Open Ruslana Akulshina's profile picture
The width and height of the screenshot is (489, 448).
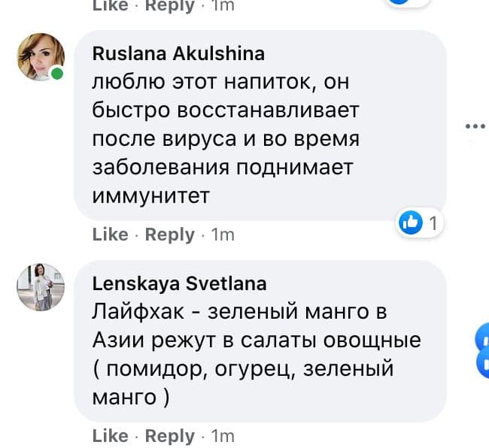tap(41, 56)
